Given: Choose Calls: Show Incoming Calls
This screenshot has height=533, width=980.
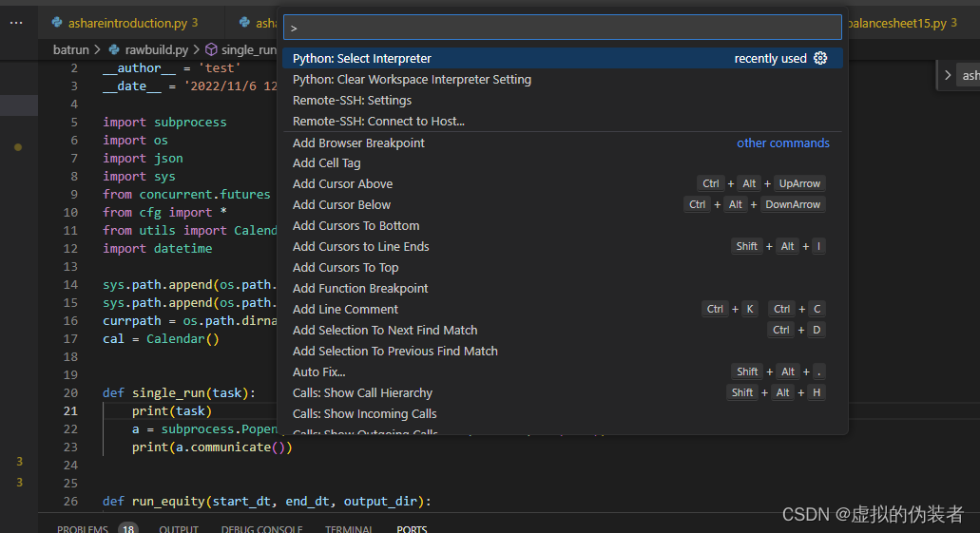Looking at the screenshot, I should pyautogui.click(x=562, y=413).
